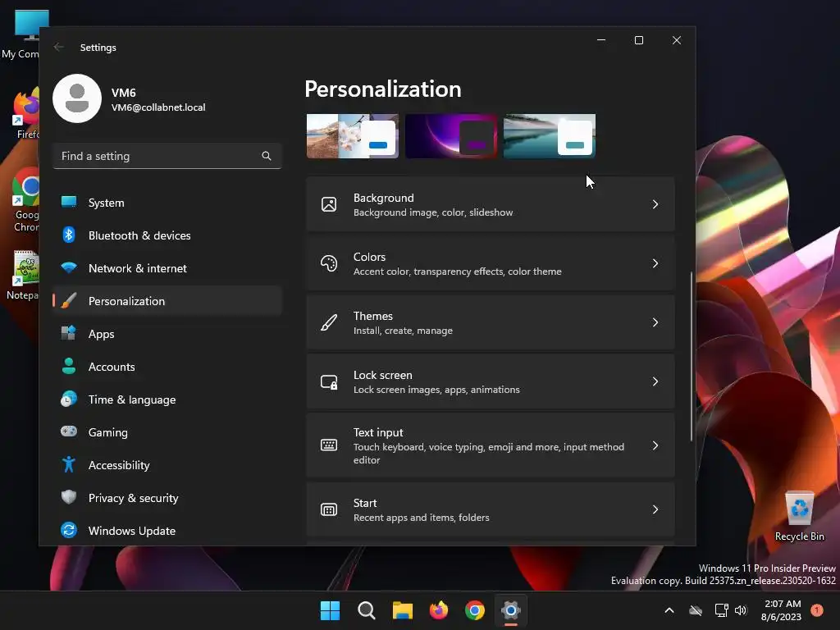This screenshot has height=630, width=840.
Task: Click the Find a setting search box
Action: point(167,156)
